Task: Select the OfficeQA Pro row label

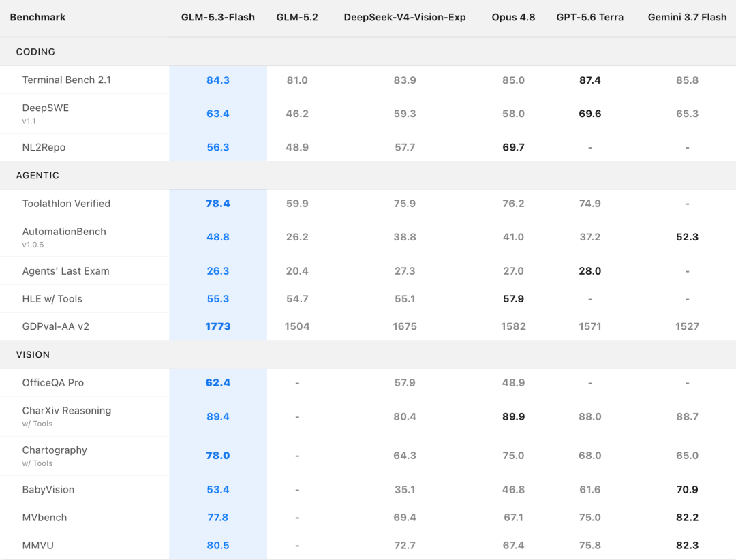Action: pyautogui.click(x=53, y=383)
